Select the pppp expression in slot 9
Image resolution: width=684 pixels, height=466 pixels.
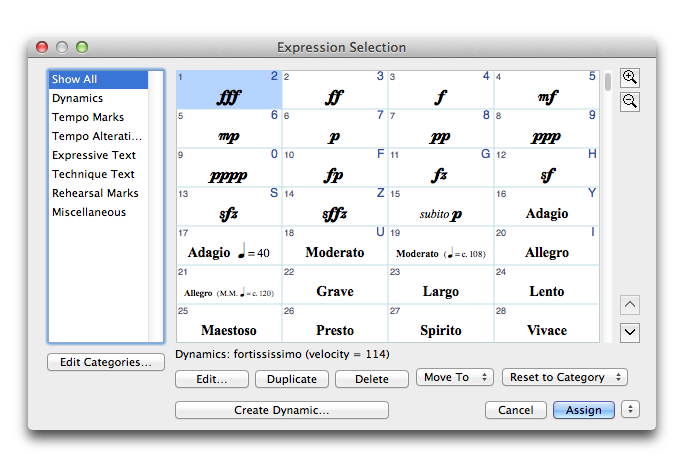(x=229, y=168)
